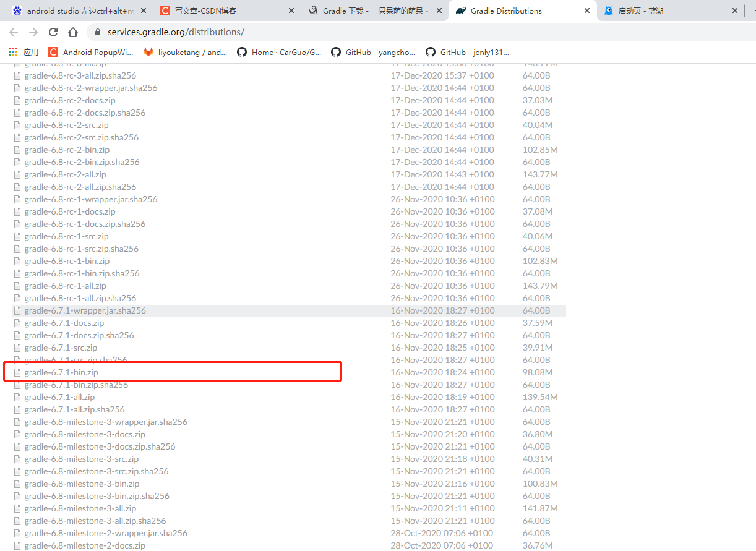This screenshot has width=756, height=551.
Task: Select the 98.08M size of gradle-6.7.1-bin.zip
Action: pyautogui.click(x=538, y=372)
